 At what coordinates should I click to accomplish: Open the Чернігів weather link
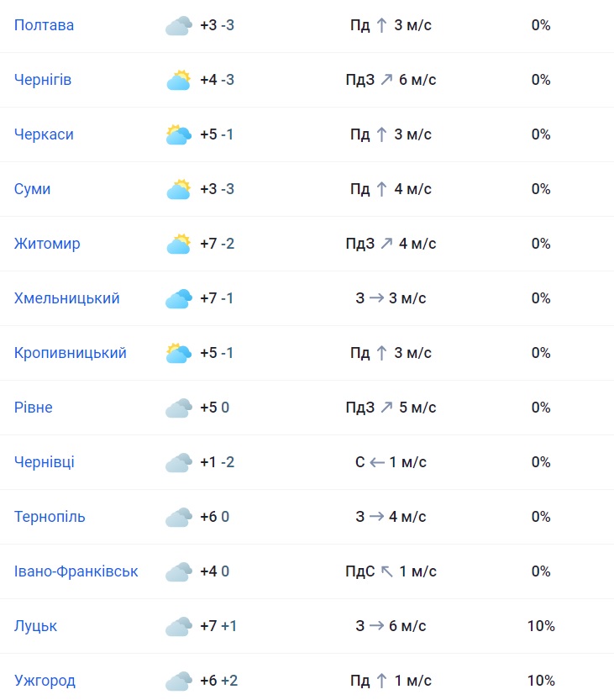coord(43,80)
